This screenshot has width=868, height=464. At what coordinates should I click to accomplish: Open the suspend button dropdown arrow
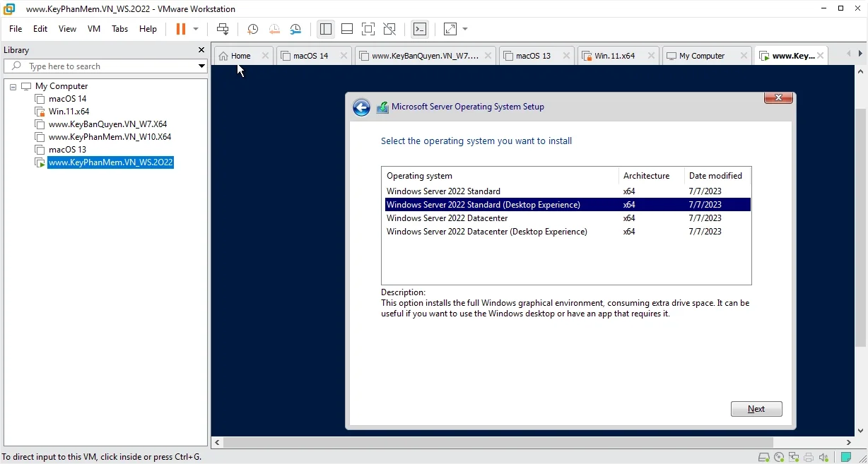coord(194,29)
